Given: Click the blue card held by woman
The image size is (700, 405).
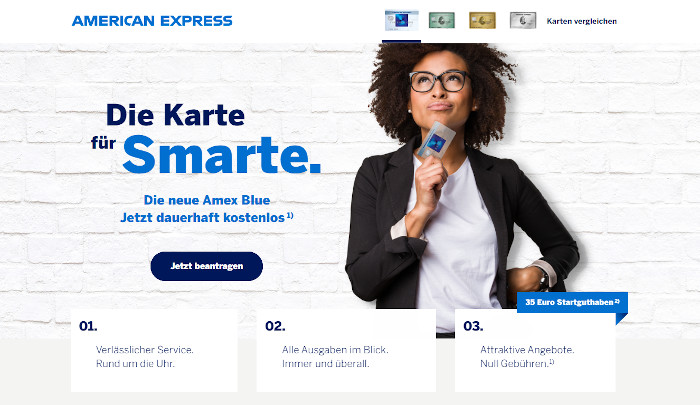Looking at the screenshot, I should click(436, 140).
